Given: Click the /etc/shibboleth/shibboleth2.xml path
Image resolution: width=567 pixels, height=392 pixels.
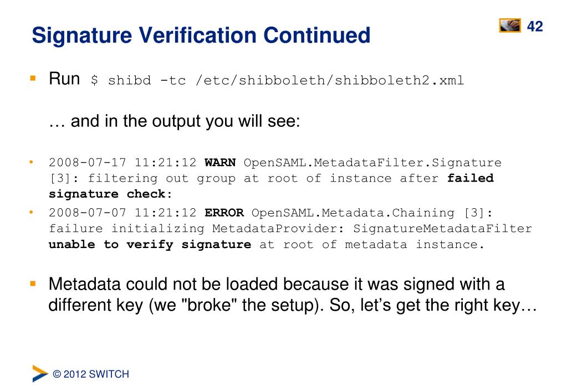Looking at the screenshot, I should point(329,80).
